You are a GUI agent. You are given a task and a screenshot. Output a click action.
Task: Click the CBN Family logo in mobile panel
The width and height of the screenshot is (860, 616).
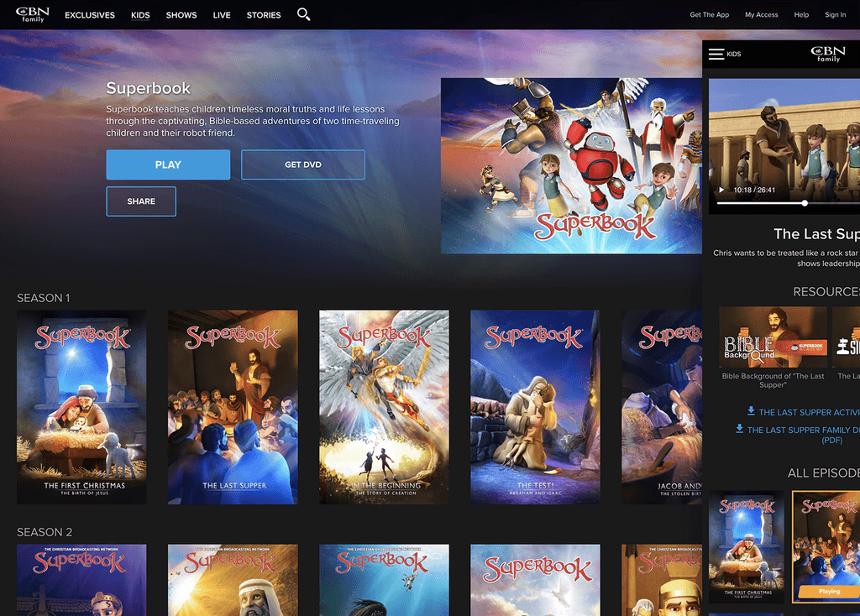[827, 54]
